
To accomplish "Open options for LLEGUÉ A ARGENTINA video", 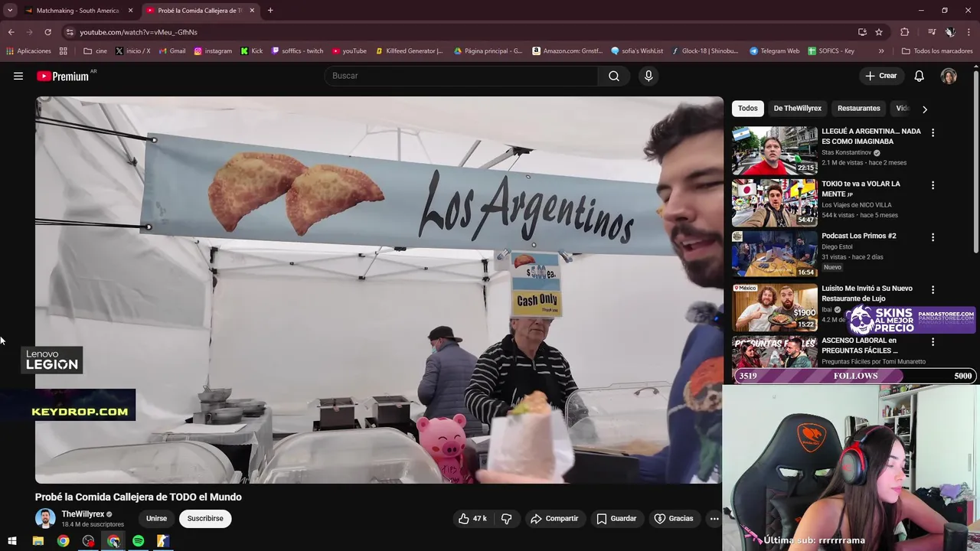I will [x=933, y=132].
